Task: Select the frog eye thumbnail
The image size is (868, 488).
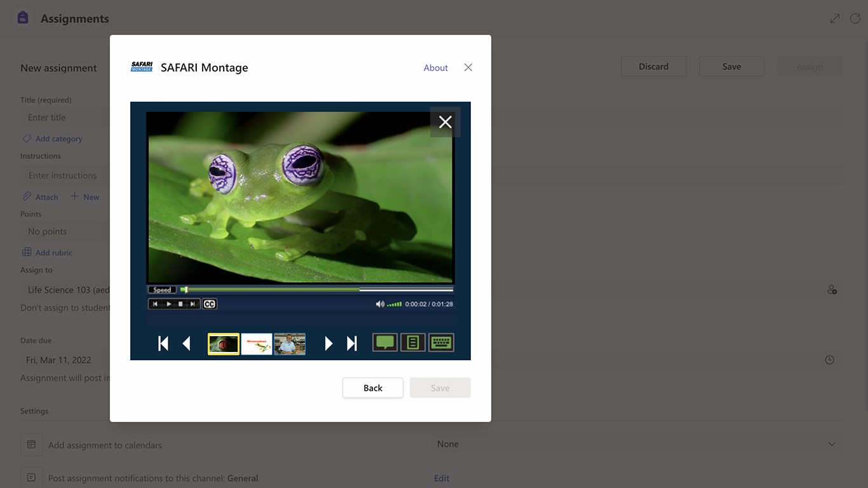Action: click(x=224, y=344)
